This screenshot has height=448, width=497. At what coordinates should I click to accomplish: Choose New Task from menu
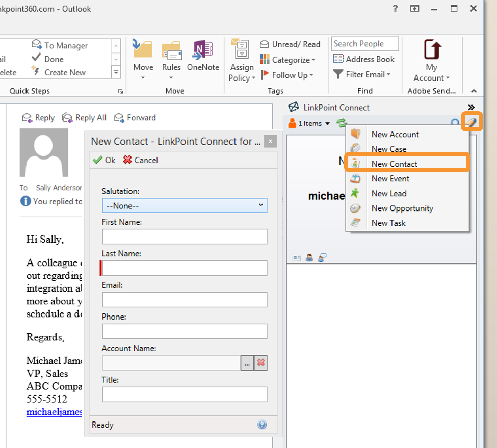click(407, 223)
